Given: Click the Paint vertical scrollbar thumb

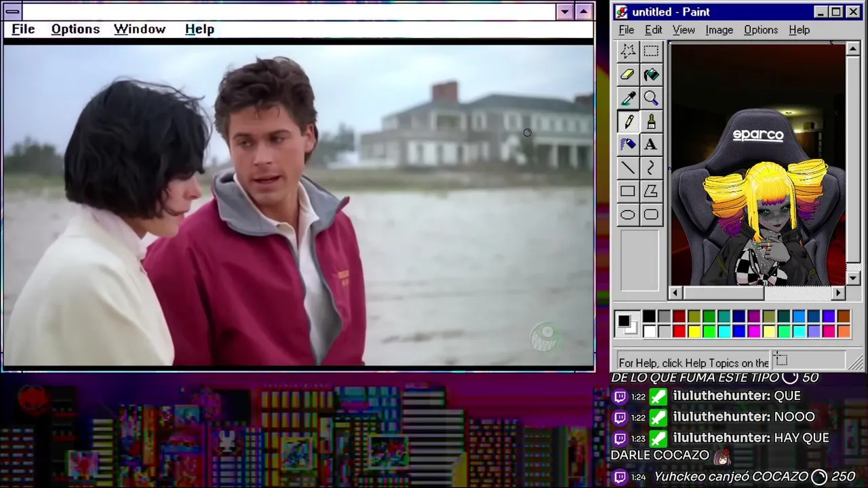Looking at the screenshot, I should click(x=853, y=159).
